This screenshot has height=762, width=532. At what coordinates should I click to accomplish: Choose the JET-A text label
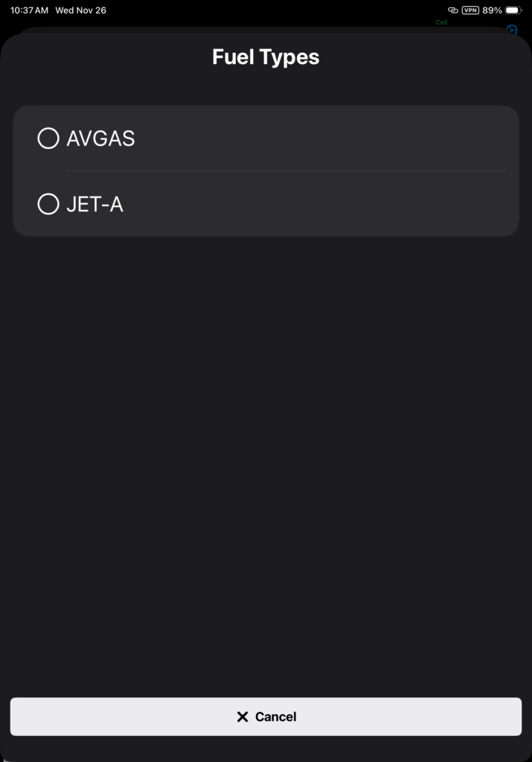click(94, 204)
